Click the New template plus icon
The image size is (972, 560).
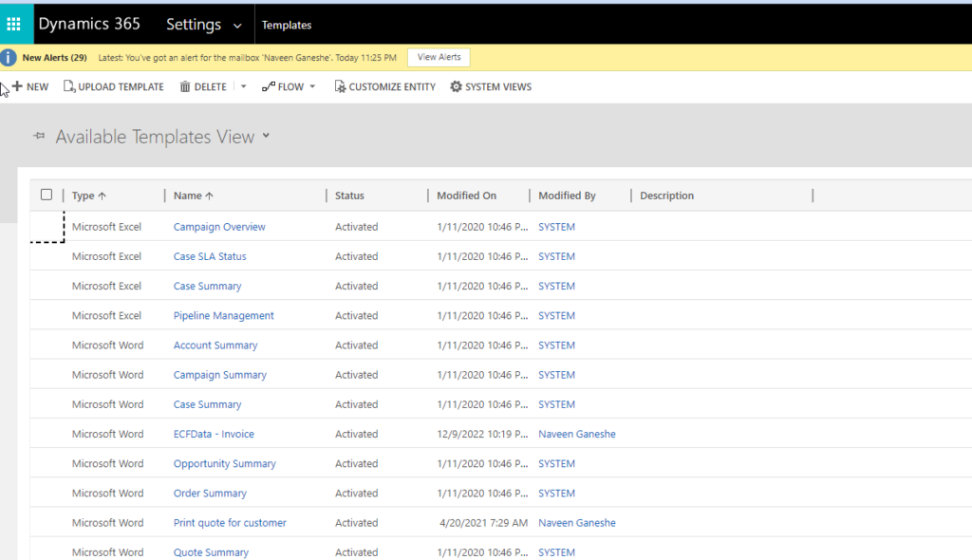point(16,86)
